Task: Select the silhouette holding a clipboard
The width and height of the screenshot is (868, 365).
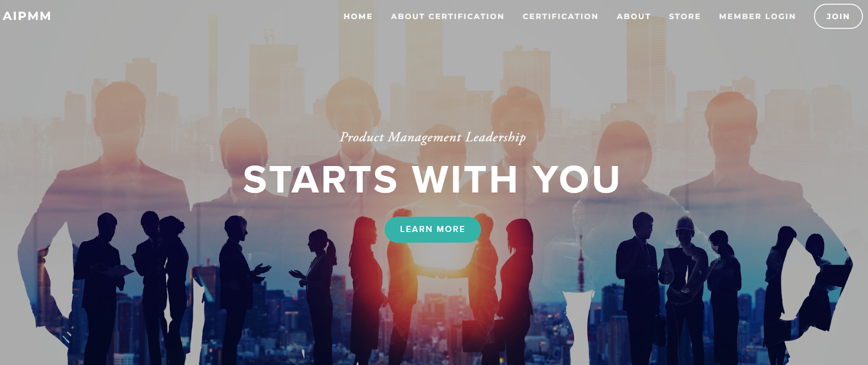Action: (x=103, y=287)
